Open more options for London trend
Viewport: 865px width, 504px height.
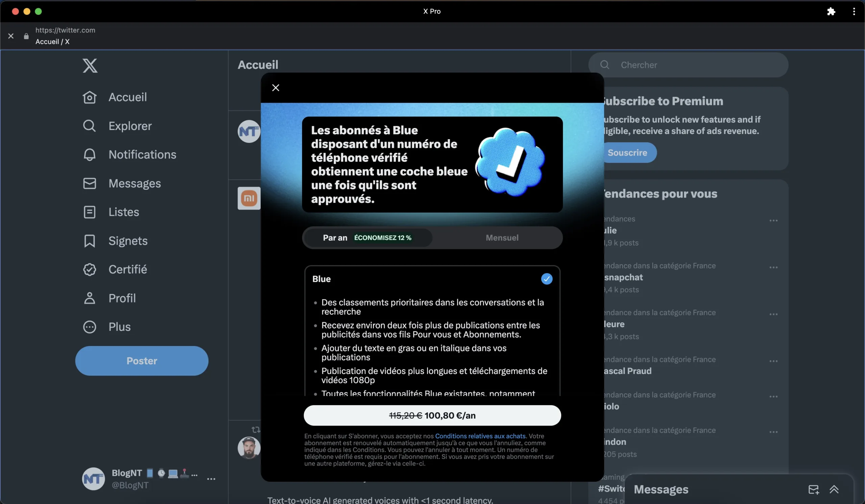pos(773,432)
